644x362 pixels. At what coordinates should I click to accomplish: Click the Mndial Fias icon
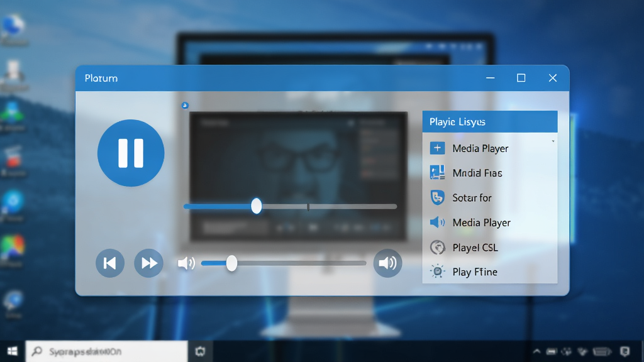pyautogui.click(x=437, y=172)
